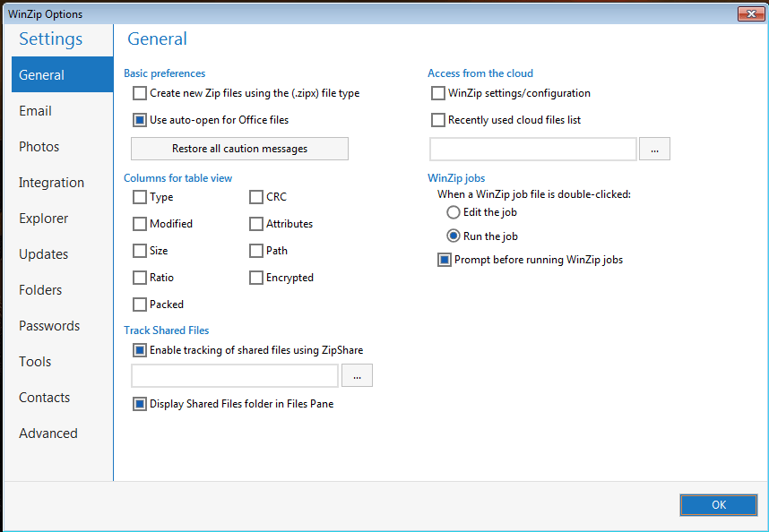Viewport: 769px width, 532px height.
Task: Switch to the Tools settings tab
Action: (62, 361)
